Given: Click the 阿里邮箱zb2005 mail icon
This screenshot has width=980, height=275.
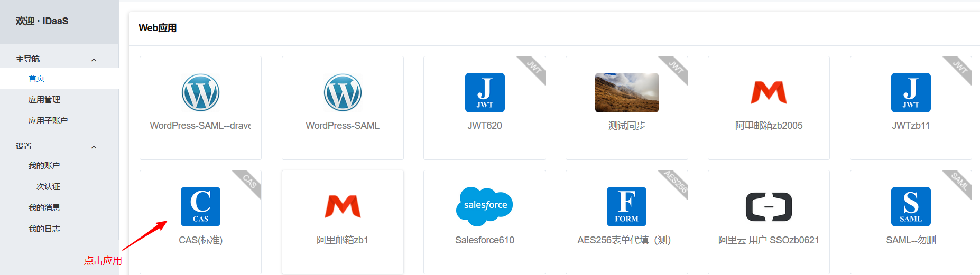Looking at the screenshot, I should (x=769, y=92).
